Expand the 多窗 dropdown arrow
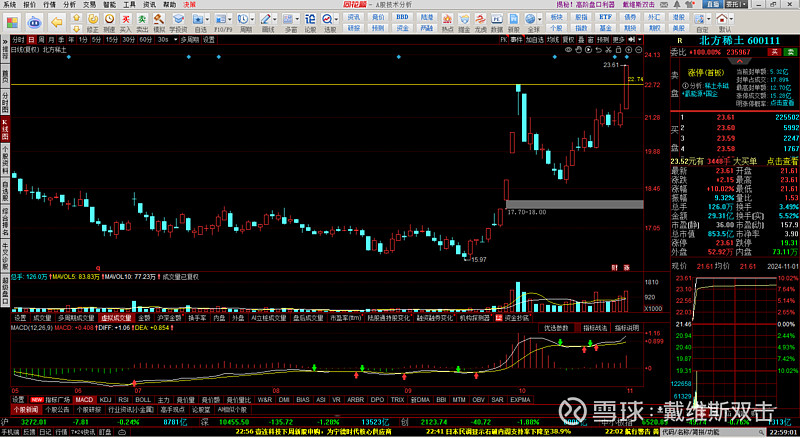Screen dimensions: 800x438 297,19
